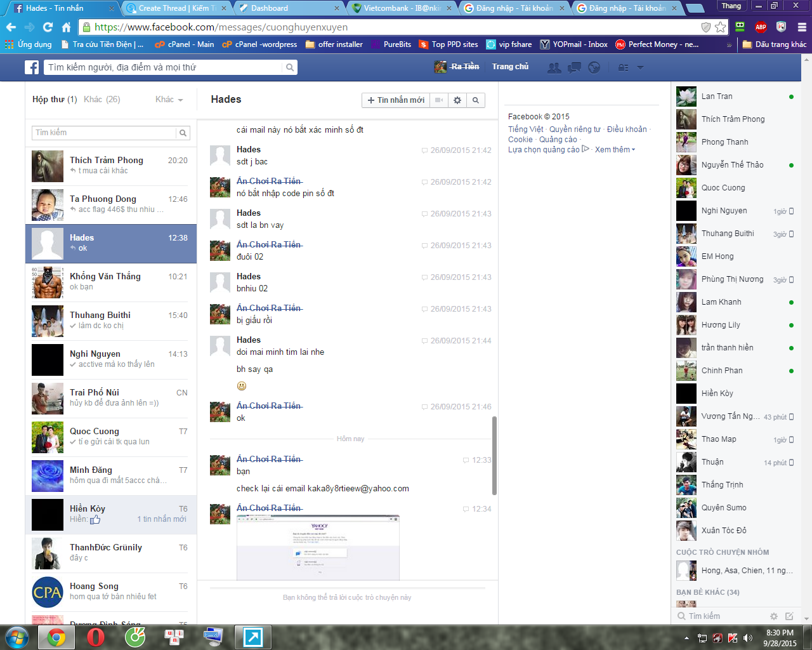The image size is (812, 650).
Task: Expand the Xem thêm footer dropdown
Action: coord(615,150)
